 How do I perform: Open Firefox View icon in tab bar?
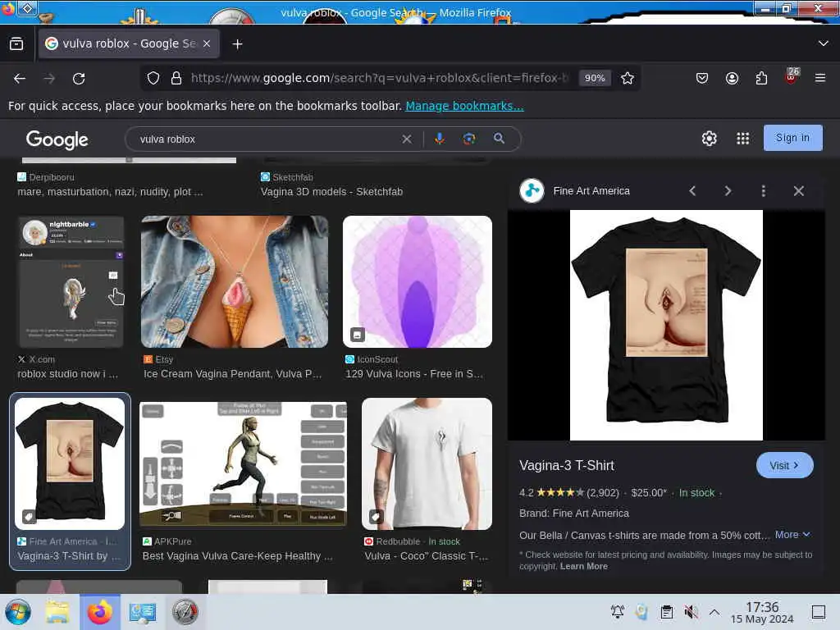tap(16, 44)
